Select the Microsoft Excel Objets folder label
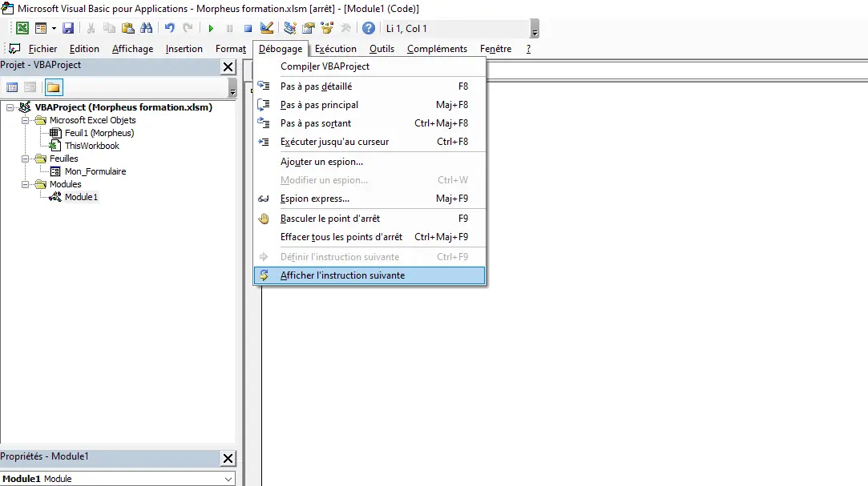This screenshot has height=486, width=868. click(x=92, y=120)
